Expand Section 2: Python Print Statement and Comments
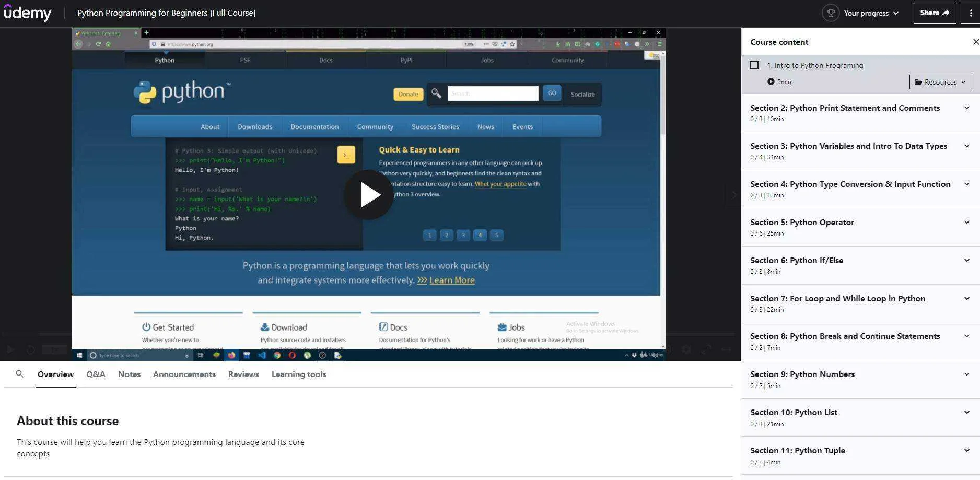Screen dimensions: 980x480 860,113
